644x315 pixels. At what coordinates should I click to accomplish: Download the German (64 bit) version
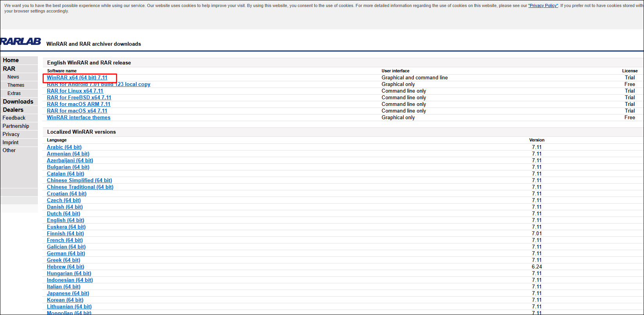(66, 254)
